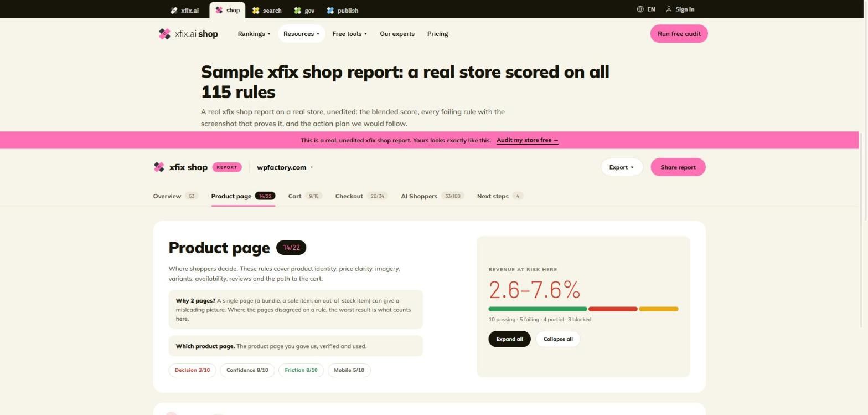Open the Our experts page
Viewport: 868px width, 415px height.
(397, 34)
